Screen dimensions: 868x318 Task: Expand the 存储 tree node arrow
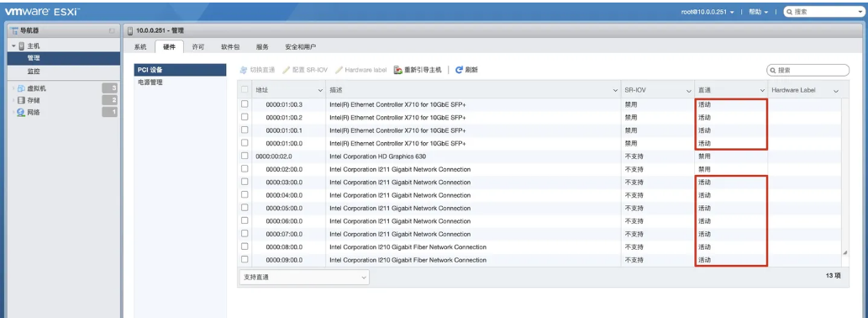coord(13,100)
